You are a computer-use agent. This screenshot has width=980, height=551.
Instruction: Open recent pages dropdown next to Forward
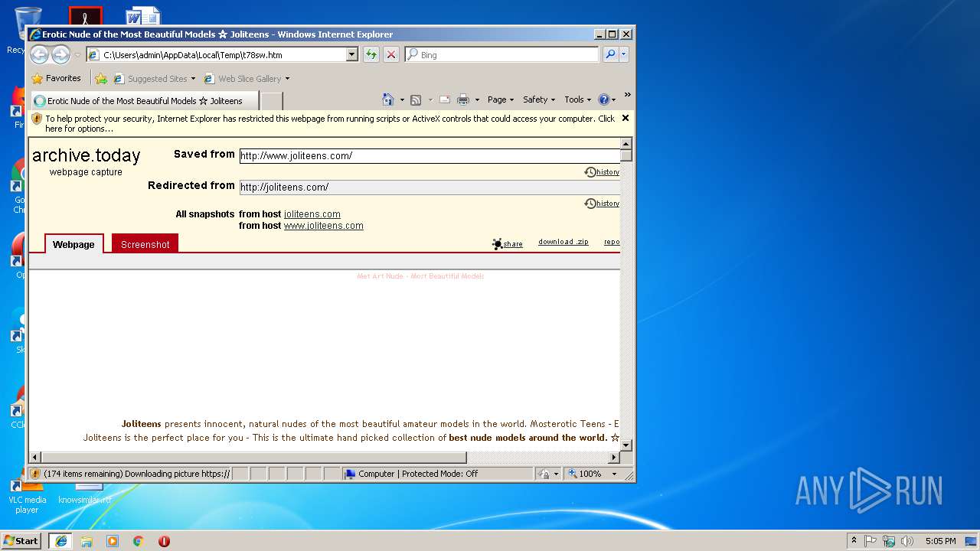77,55
